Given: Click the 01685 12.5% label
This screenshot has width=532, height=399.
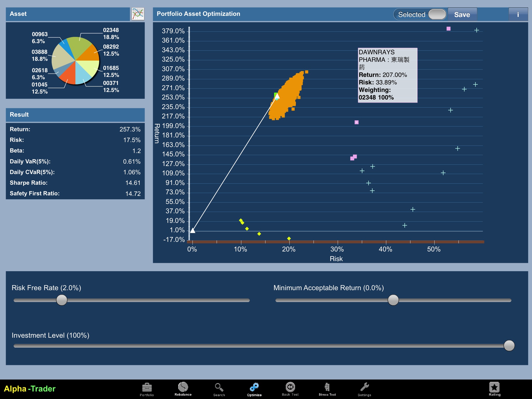Looking at the screenshot, I should point(111,71).
